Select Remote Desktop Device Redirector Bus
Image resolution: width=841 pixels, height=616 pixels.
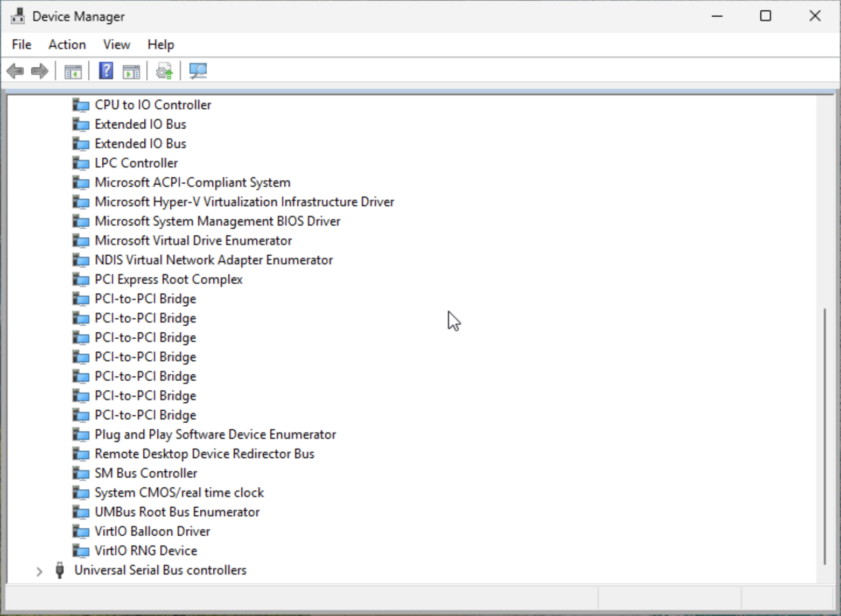pos(204,454)
